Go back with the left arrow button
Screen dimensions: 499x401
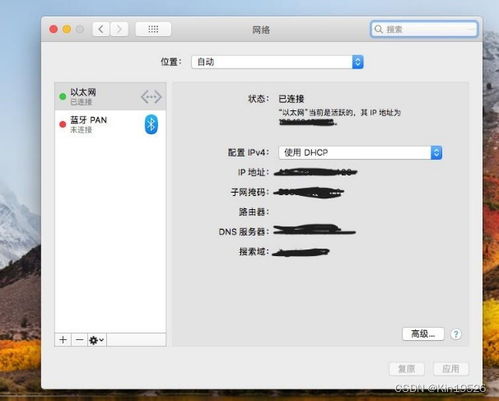[x=101, y=29]
